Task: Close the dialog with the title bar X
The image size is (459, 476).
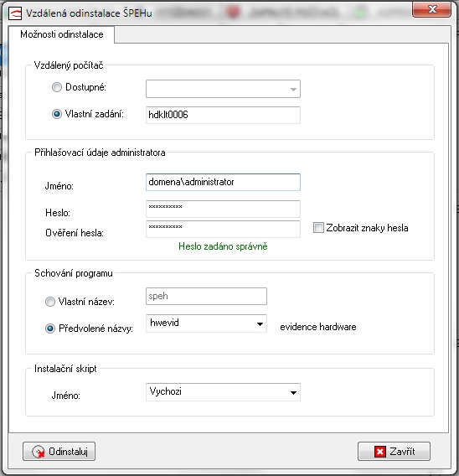Action: [x=431, y=10]
